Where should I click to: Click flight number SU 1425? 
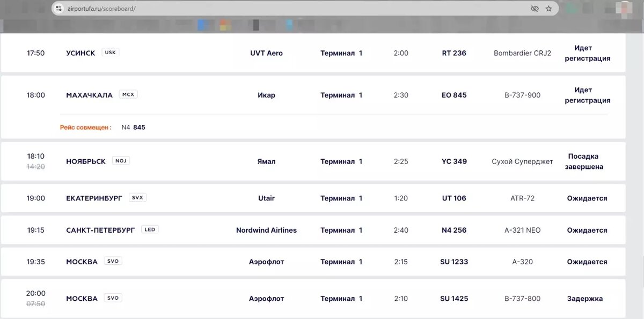454,299
